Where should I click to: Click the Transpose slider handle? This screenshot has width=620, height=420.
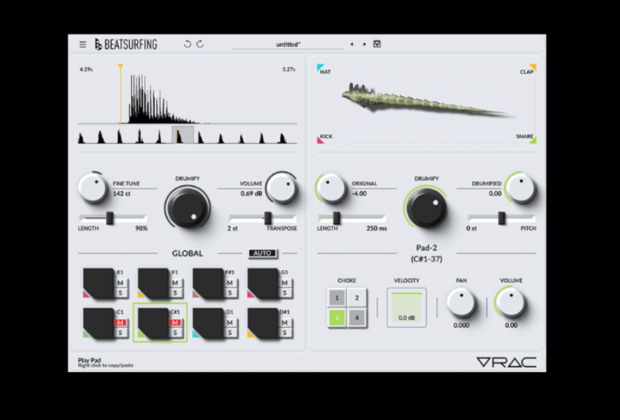[x=268, y=218]
